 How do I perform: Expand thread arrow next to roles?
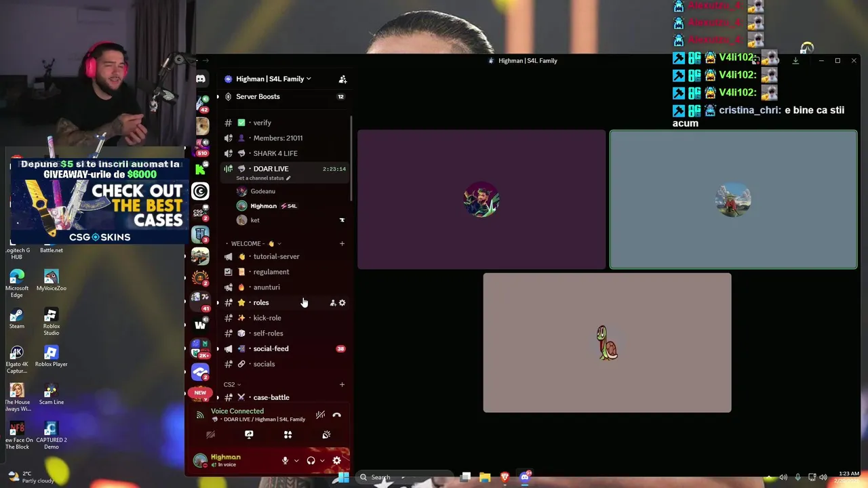pyautogui.click(x=218, y=303)
